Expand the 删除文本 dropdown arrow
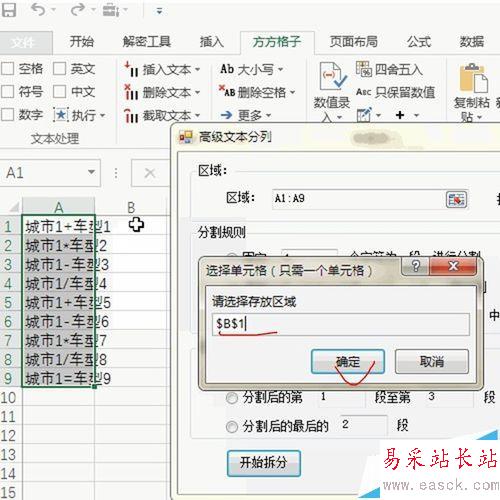Viewport: 500px width, 500px height. (197, 92)
